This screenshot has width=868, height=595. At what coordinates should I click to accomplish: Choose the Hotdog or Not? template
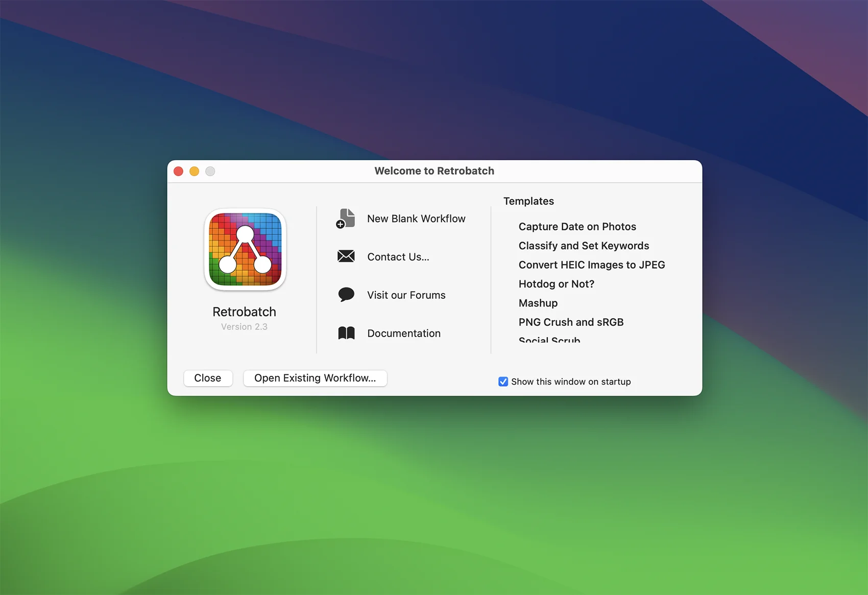(556, 284)
